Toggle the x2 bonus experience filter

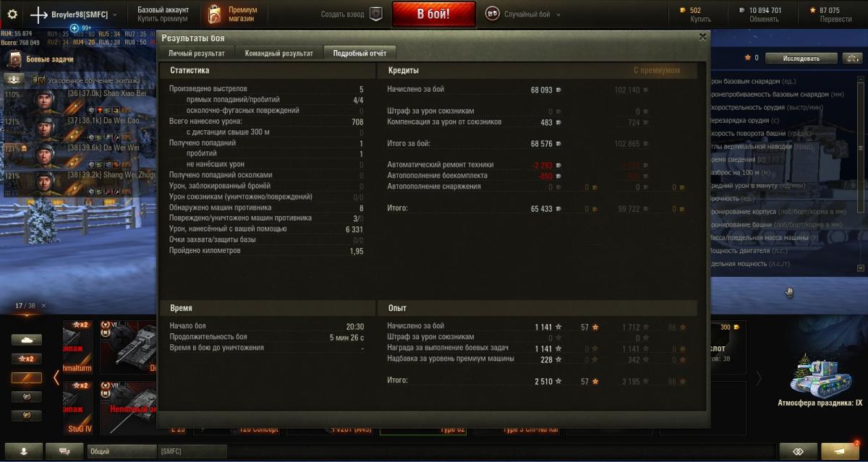(x=26, y=359)
